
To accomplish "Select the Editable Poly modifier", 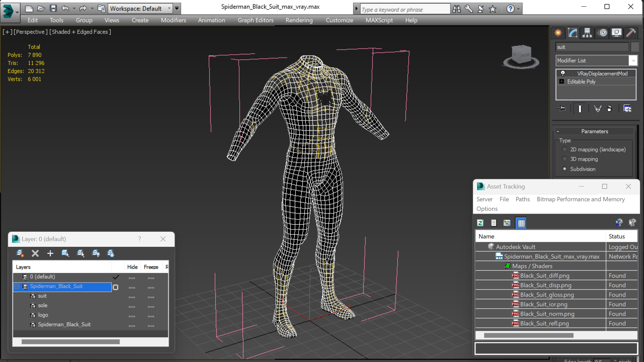I will click(x=581, y=81).
